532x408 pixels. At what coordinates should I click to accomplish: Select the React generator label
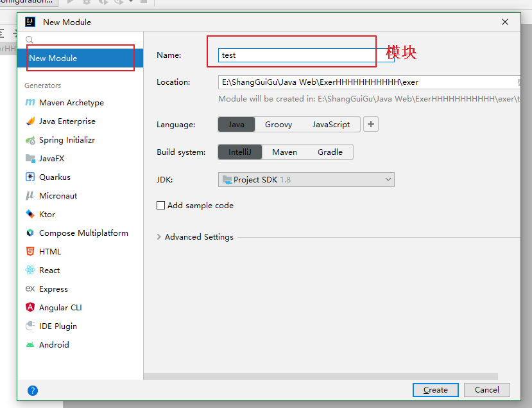point(49,270)
